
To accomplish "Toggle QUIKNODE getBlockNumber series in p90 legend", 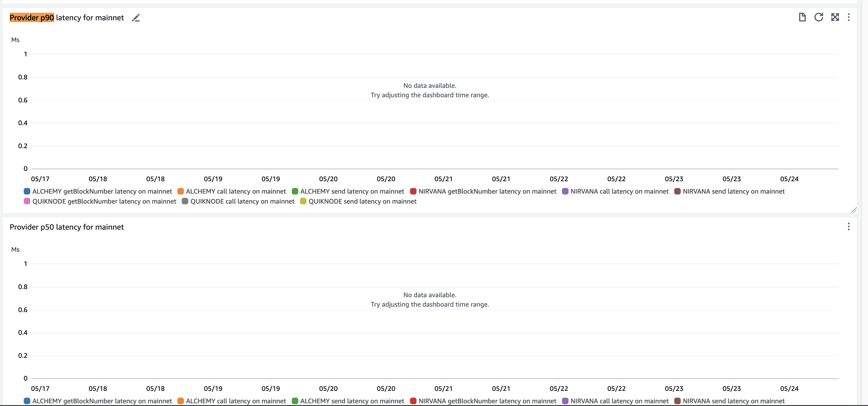I will tap(100, 201).
